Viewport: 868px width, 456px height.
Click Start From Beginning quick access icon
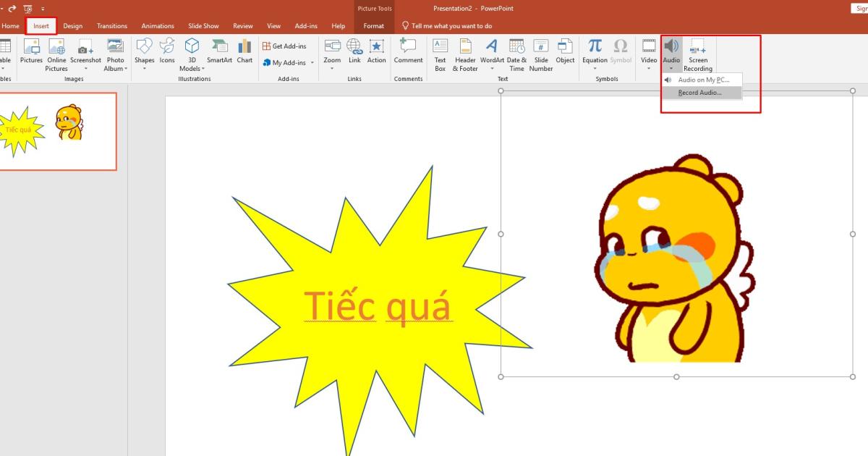point(27,8)
